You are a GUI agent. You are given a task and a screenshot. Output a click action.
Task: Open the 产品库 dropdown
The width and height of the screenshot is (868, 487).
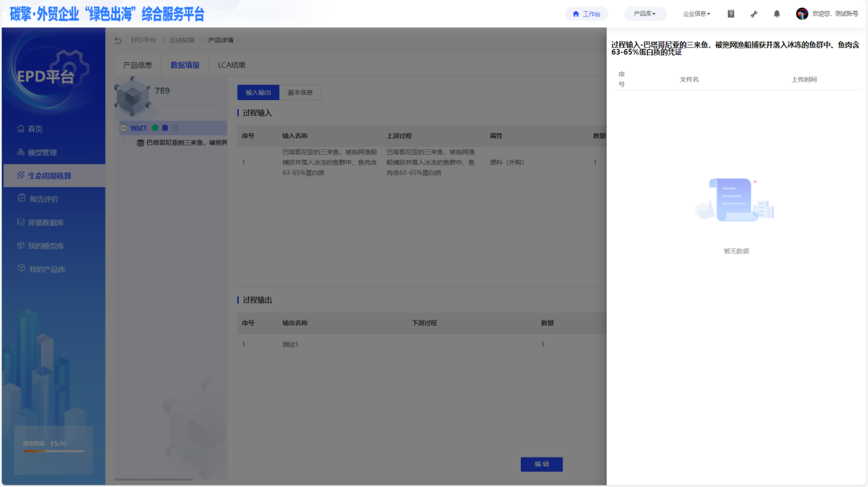pos(644,14)
